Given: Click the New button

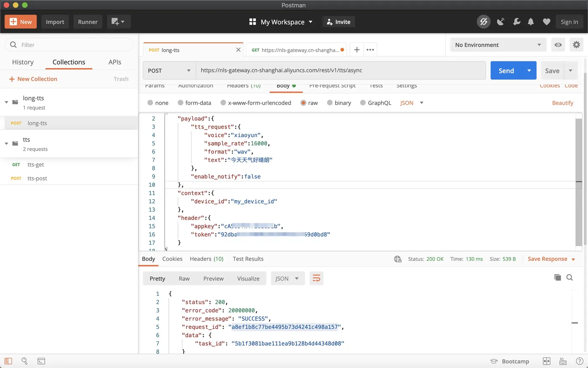Looking at the screenshot, I should pos(21,22).
